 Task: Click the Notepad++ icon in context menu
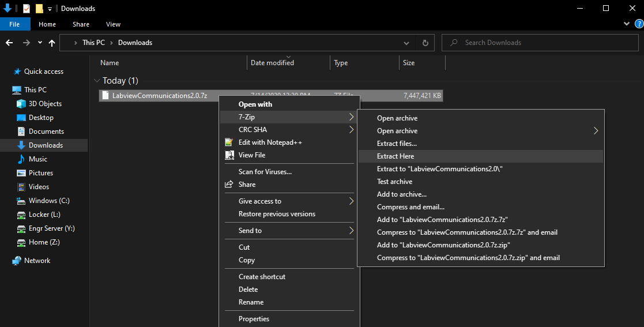pos(228,142)
